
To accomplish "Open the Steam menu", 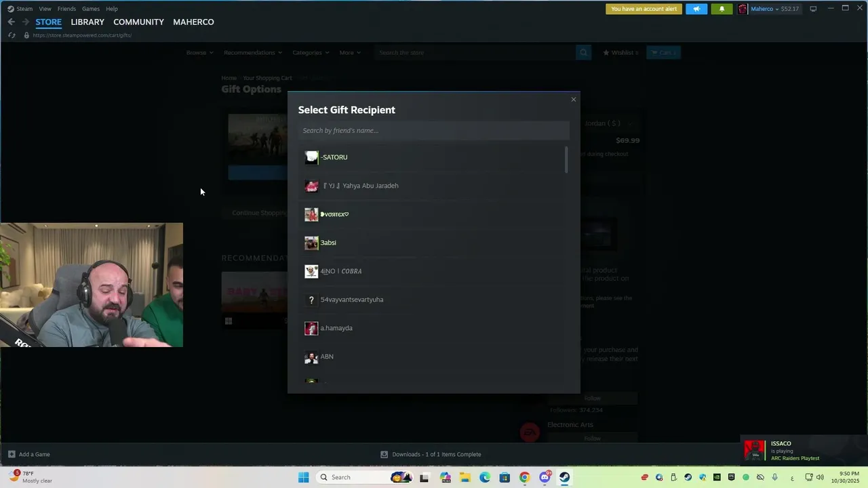I will pos(24,9).
